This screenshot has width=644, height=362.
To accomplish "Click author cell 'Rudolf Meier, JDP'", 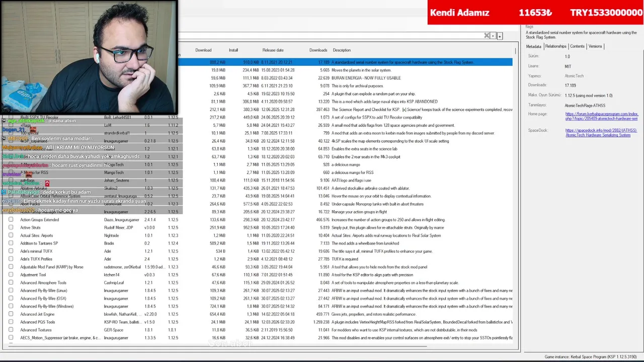I will 119,228.
